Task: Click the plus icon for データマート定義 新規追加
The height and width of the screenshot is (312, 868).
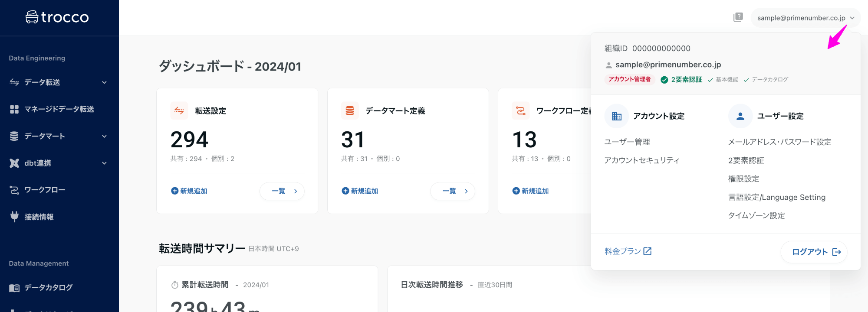Action: pyautogui.click(x=345, y=191)
